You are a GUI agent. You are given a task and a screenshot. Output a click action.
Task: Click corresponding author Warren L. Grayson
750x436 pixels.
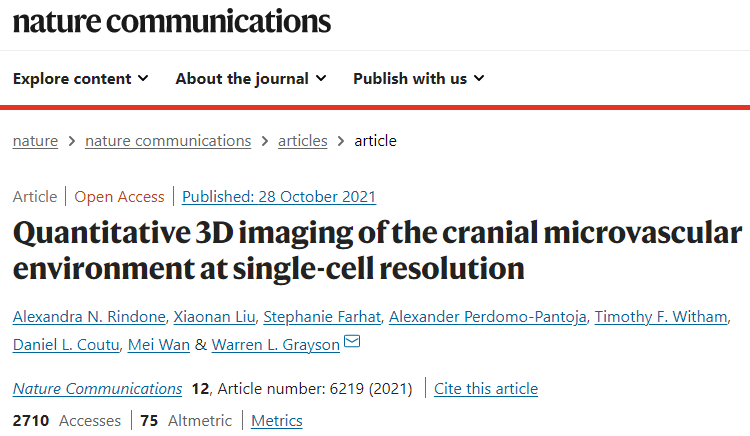pyautogui.click(x=276, y=345)
